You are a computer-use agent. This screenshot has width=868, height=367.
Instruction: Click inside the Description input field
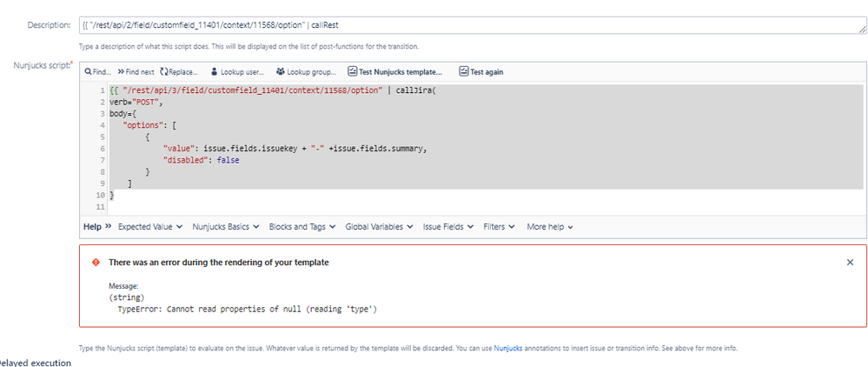point(473,25)
